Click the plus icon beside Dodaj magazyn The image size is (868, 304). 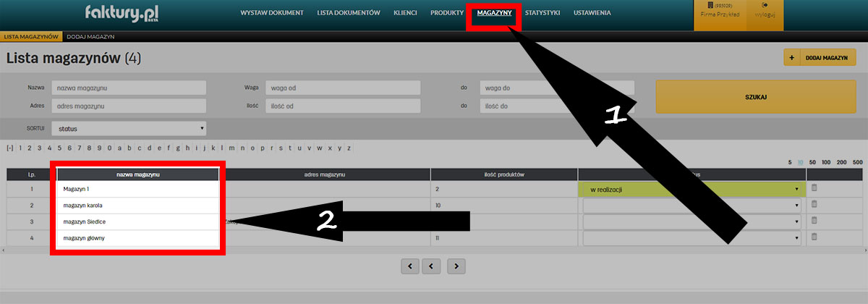(792, 57)
